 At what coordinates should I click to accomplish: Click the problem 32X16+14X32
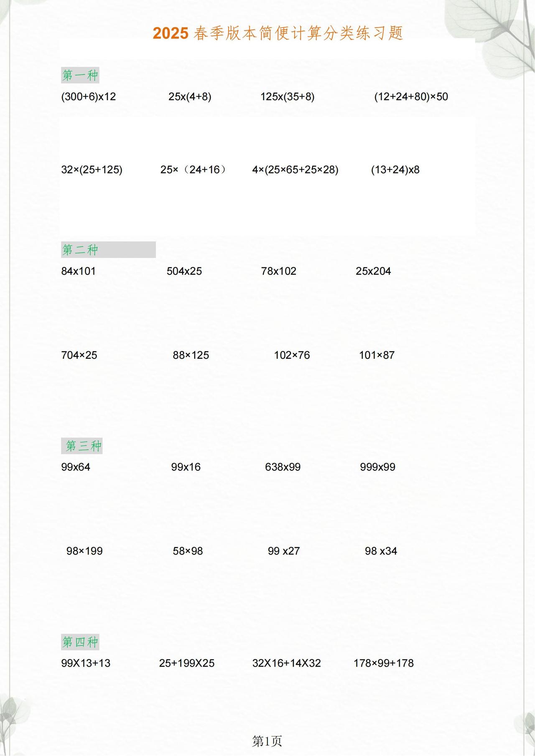point(287,663)
